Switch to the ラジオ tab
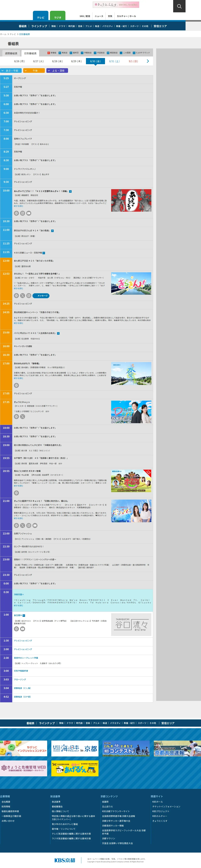Screen dimensions: 201x868 pos(58,16)
